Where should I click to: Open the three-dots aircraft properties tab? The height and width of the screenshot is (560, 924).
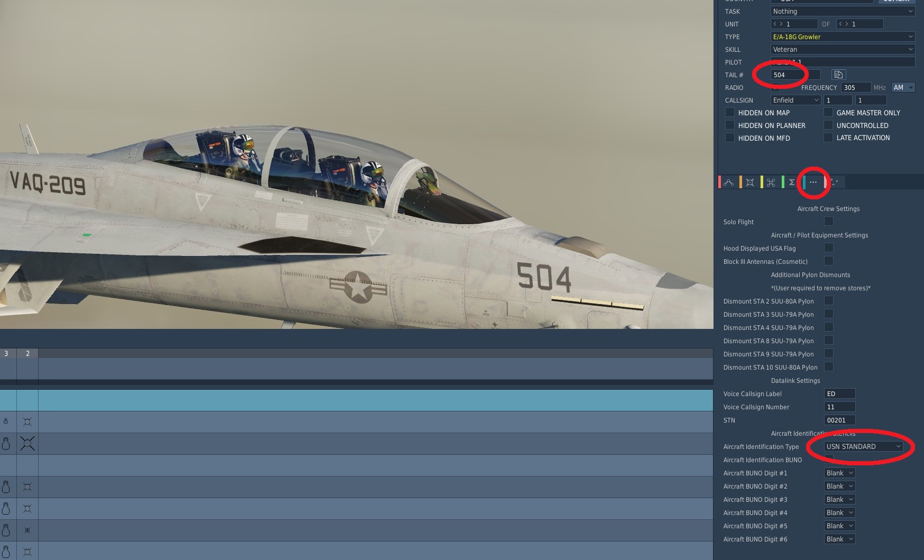813,182
